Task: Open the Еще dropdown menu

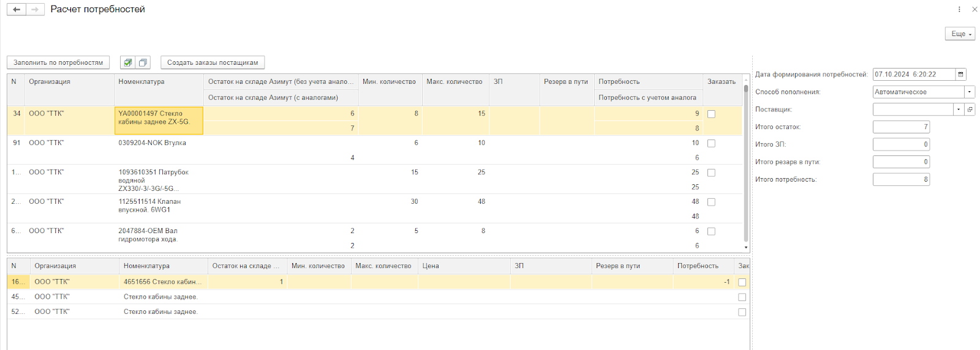Action: click(960, 34)
